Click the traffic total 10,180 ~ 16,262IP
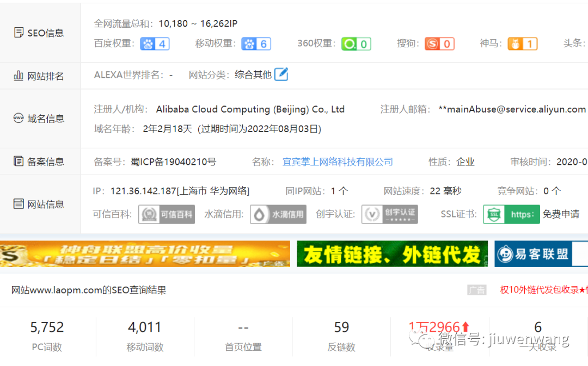588x366 pixels. tap(198, 23)
